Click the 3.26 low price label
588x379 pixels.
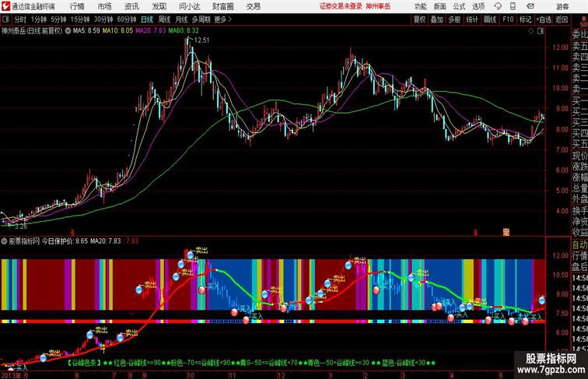click(x=21, y=226)
